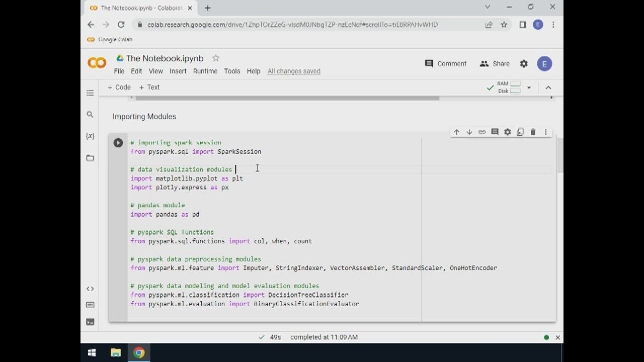Focus the browser address bar URL
This screenshot has height=362, width=644.
[292, 25]
